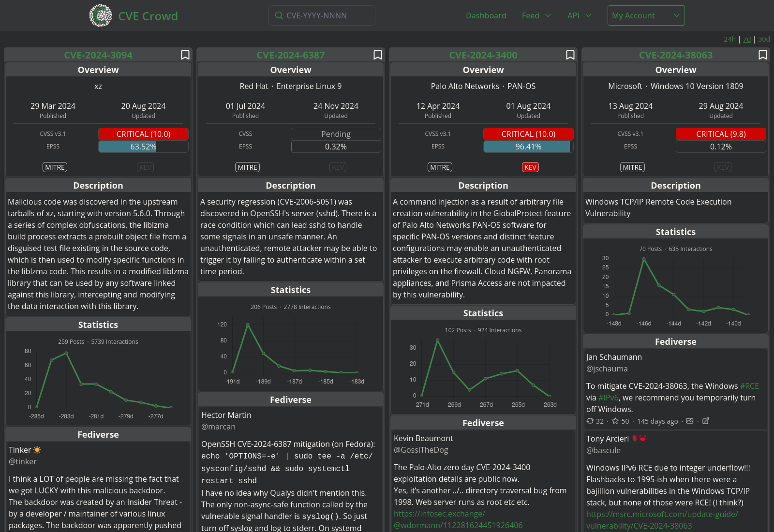Click MITRE button on CVE-2024-3094 card
The width and height of the screenshot is (774, 532).
pos(55,167)
